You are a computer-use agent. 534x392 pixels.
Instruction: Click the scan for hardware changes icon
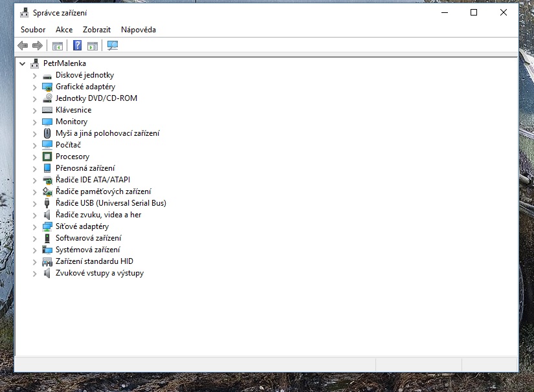(113, 45)
